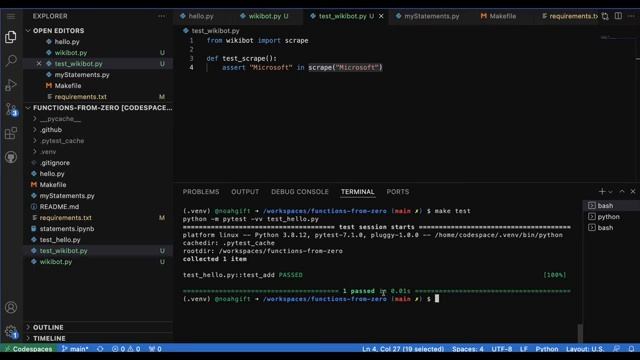Click terminal scrollbar thumb
640x360 pixels.
tap(580, 333)
